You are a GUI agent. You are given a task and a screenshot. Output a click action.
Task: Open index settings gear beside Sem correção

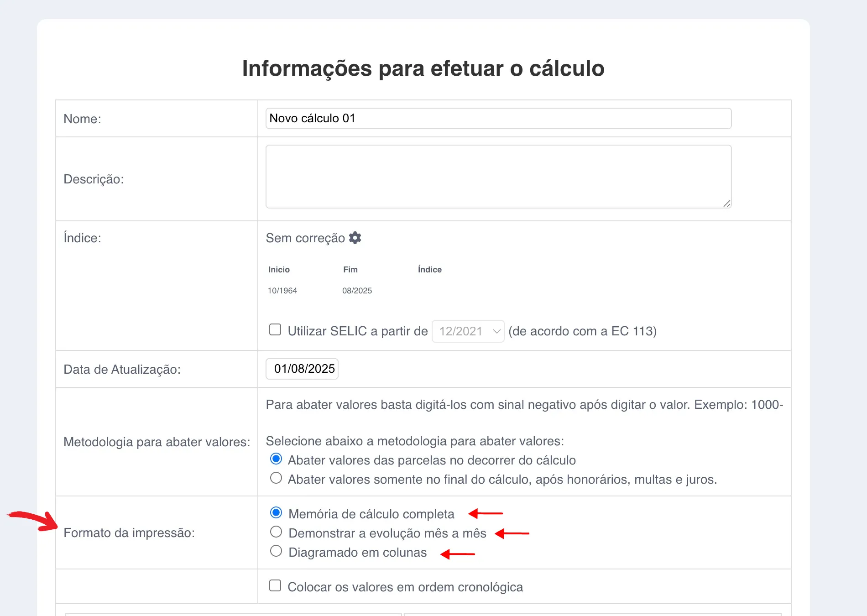tap(355, 238)
